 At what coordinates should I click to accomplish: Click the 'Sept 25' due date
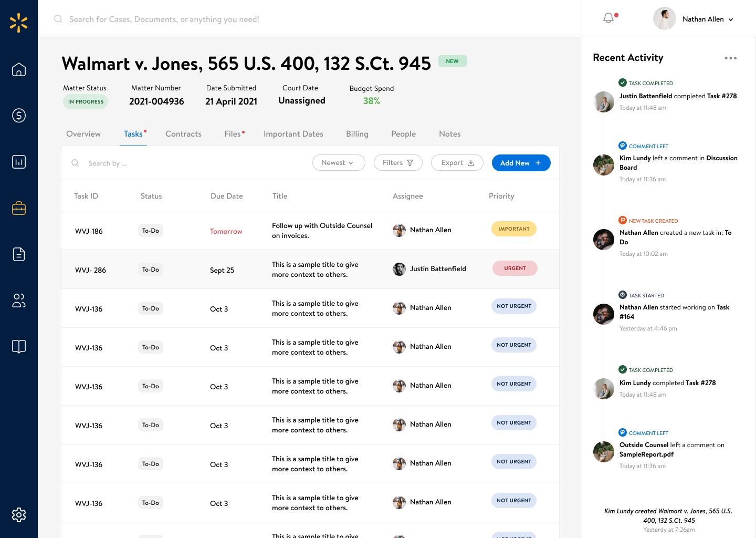(x=222, y=270)
